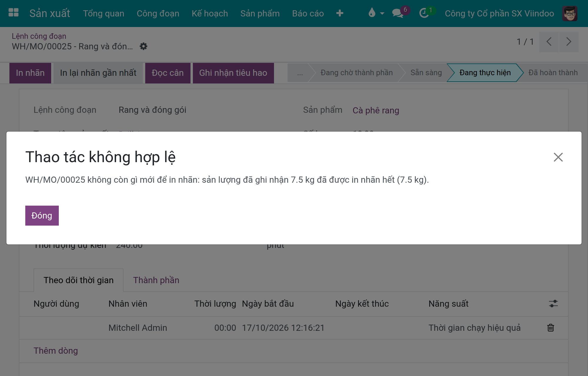
Task: Click In lại nhãn gần nhất button
Action: [x=98, y=73]
